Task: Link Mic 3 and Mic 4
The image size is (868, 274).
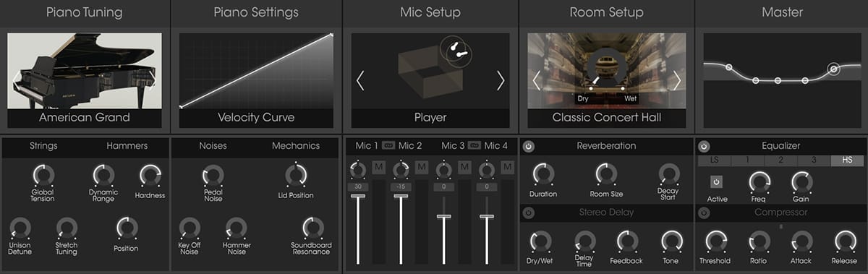Action: point(474,145)
